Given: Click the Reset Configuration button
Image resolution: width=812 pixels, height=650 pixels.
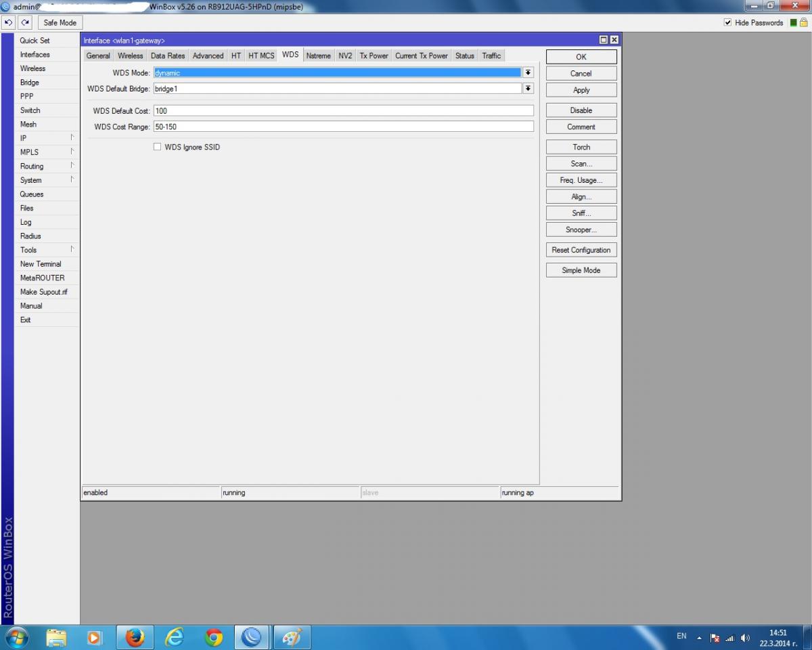Looking at the screenshot, I should [581, 250].
